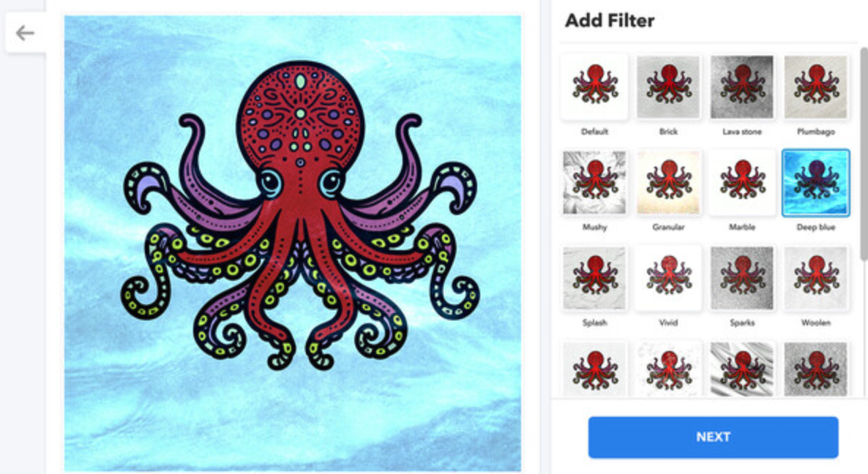Pick the Granular filter thumbnail
Image resolution: width=868 pixels, height=474 pixels.
point(668,183)
